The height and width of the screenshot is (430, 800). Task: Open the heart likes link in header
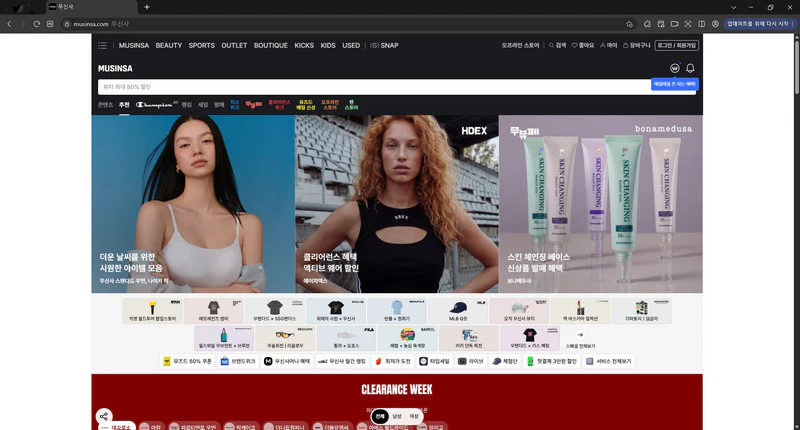583,45
